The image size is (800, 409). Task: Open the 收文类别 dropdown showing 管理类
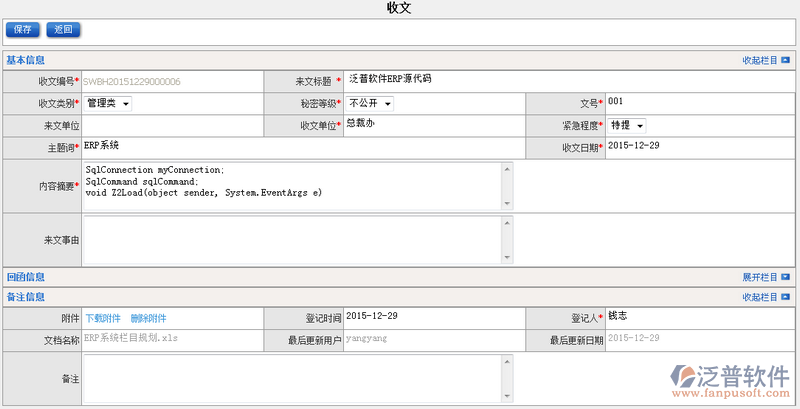[x=108, y=104]
